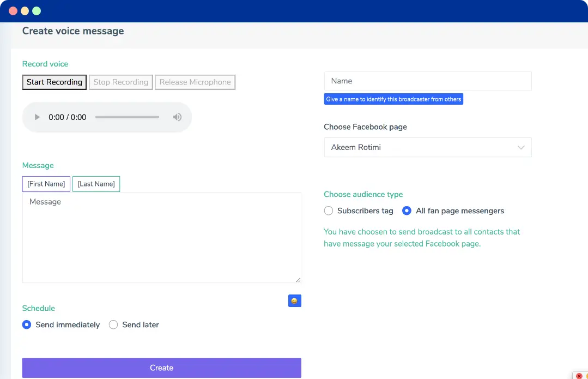Choose Send later schedule option

[x=113, y=324]
